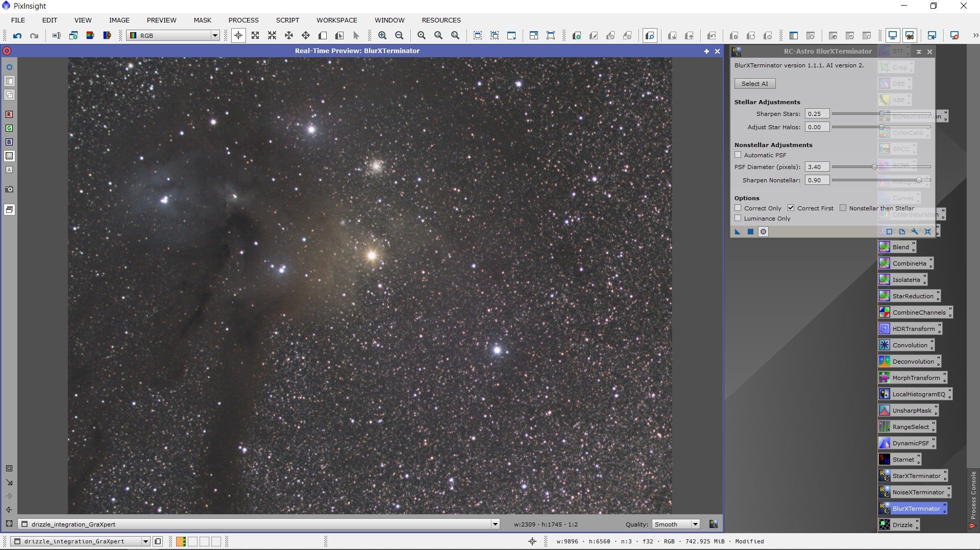Open the StarXTerminator process icon
This screenshot has width=980, height=550.
pyautogui.click(x=913, y=476)
